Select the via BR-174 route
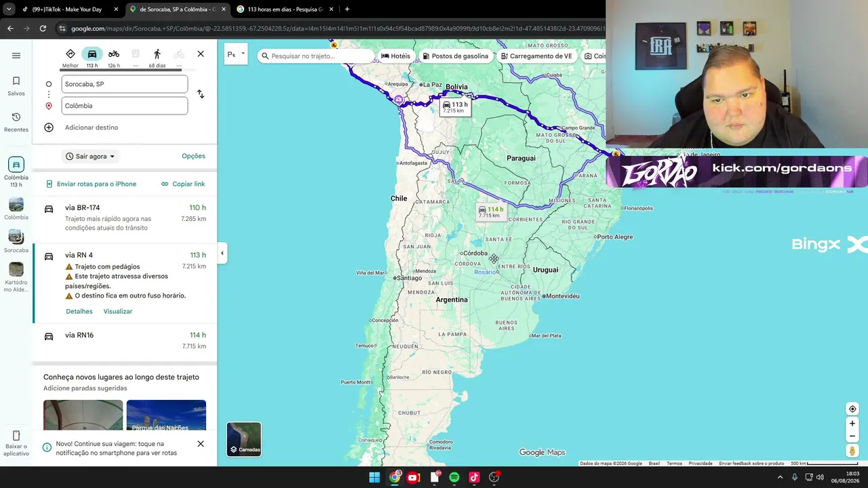 [x=125, y=220]
